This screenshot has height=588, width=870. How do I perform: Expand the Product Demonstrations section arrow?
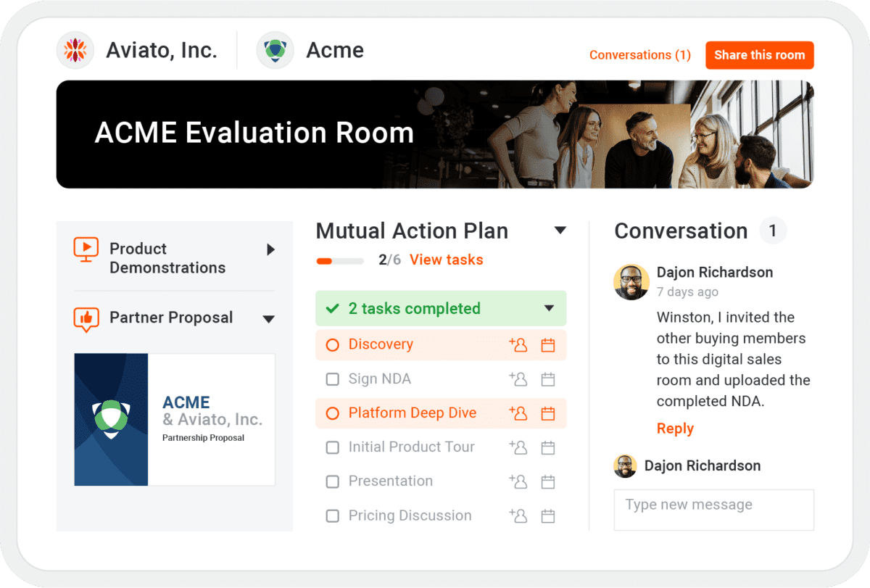(270, 249)
